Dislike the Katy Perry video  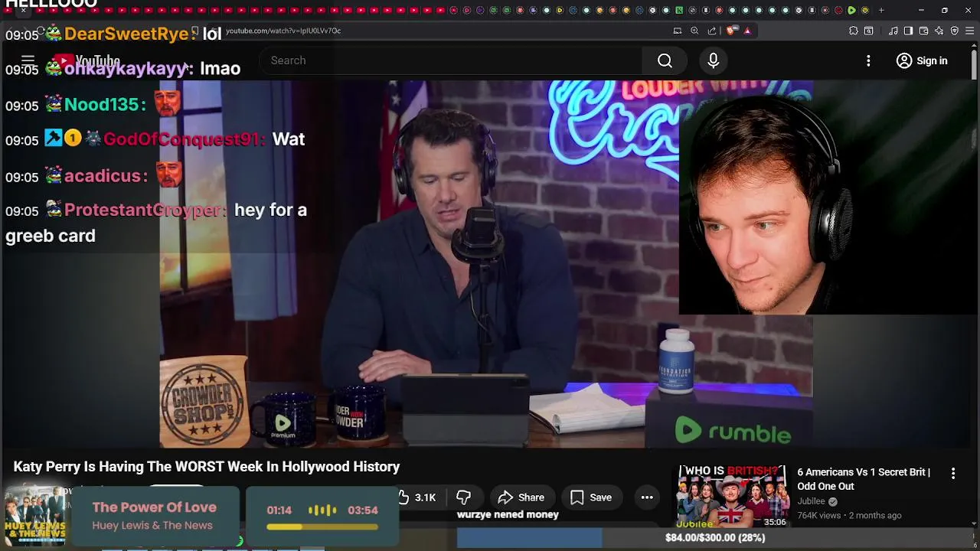(x=463, y=497)
